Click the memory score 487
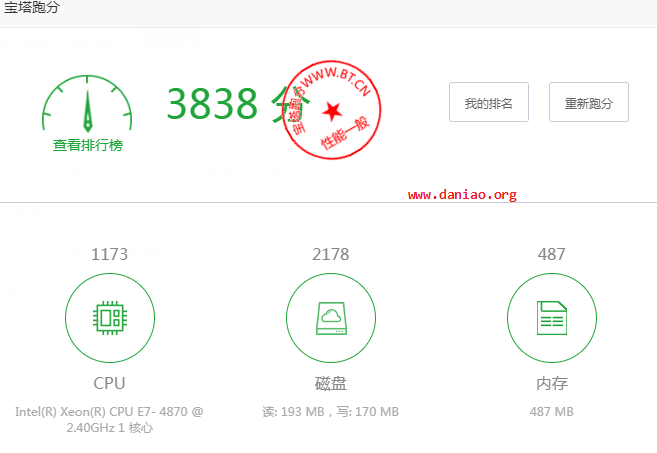 pos(552,254)
